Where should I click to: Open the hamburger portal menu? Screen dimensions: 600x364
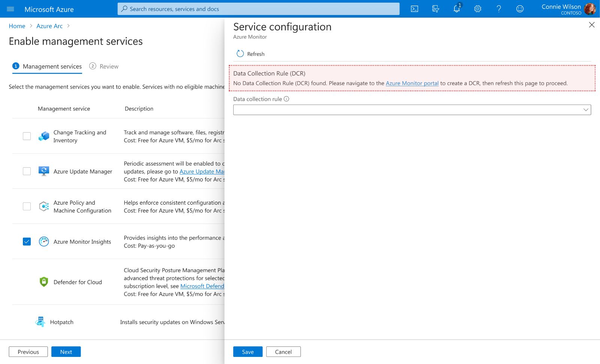[x=10, y=9]
